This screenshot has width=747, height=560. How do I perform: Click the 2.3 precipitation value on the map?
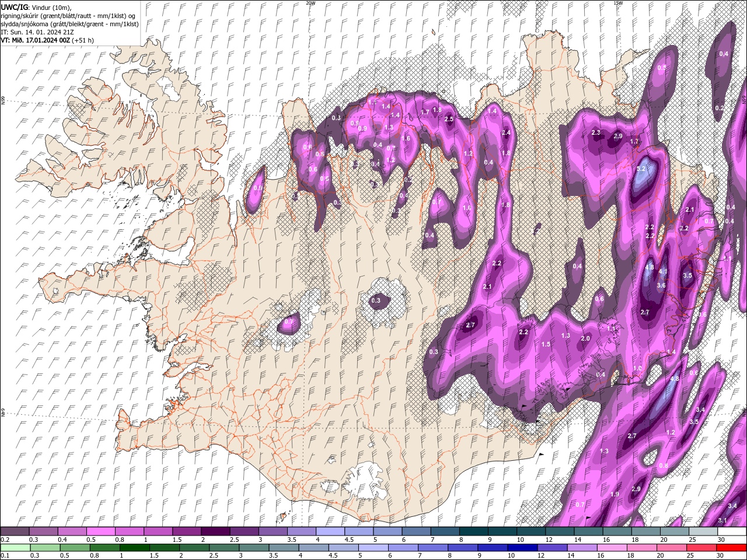tap(596, 133)
